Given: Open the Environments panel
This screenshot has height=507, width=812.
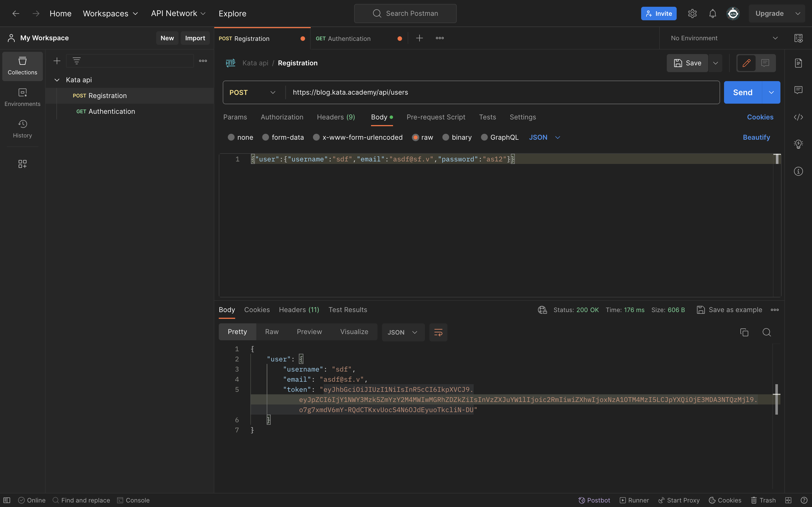Looking at the screenshot, I should click(x=22, y=97).
